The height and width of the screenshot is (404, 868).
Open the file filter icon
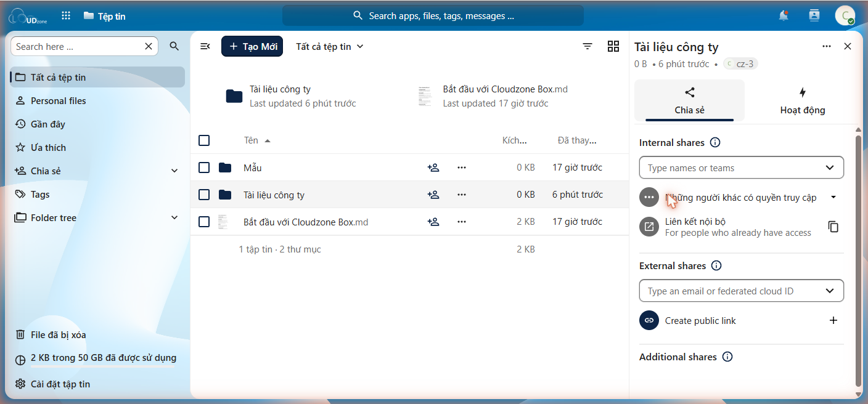(588, 46)
